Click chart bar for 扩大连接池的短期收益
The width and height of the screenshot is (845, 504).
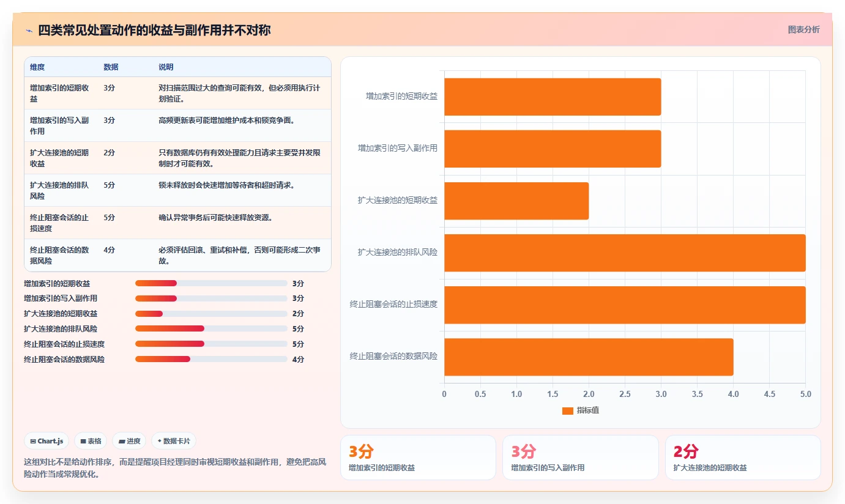[x=516, y=201]
